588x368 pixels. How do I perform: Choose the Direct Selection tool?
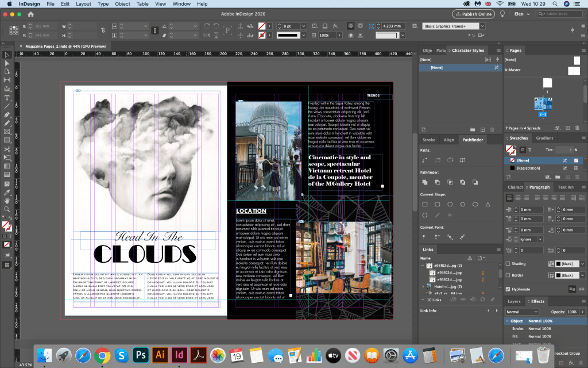pyautogui.click(x=7, y=63)
